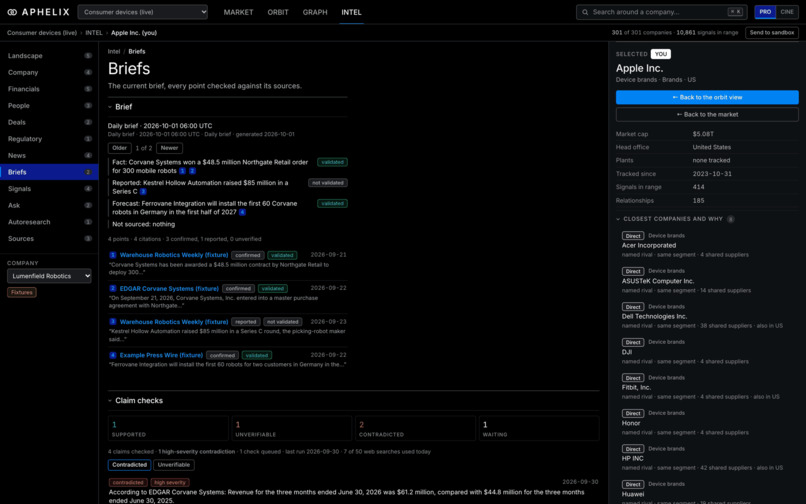This screenshot has height=504, width=806.
Task: Filter claim checks by Contradicted
Action: coord(130,465)
